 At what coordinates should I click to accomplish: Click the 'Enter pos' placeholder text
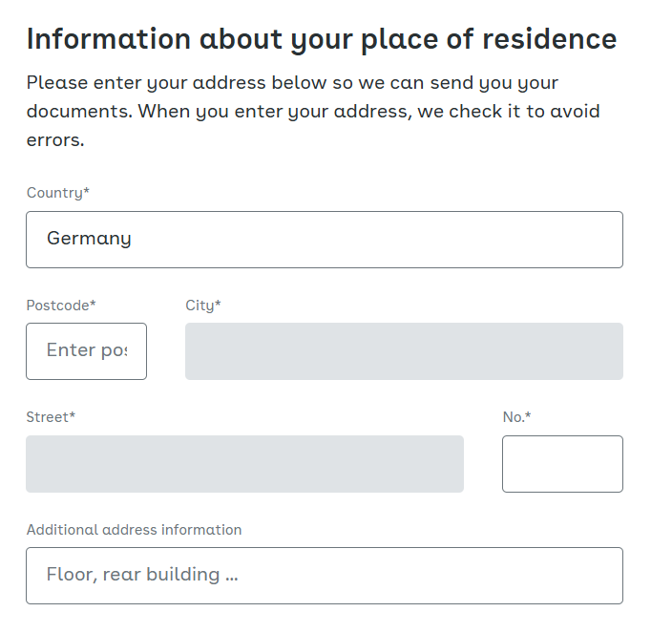coord(87,351)
